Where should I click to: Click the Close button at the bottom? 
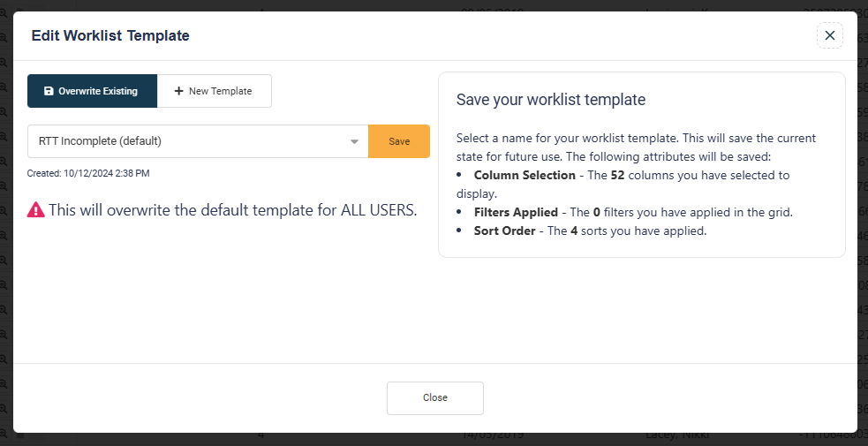434,397
